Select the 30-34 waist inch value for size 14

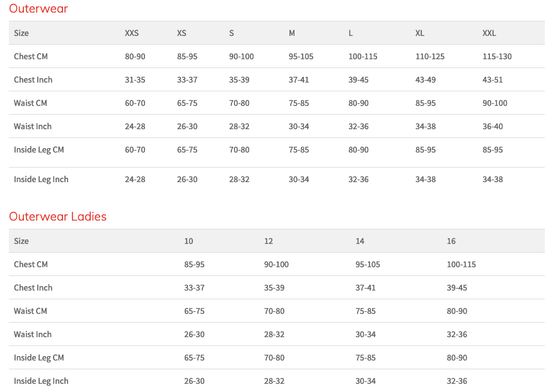tap(365, 334)
